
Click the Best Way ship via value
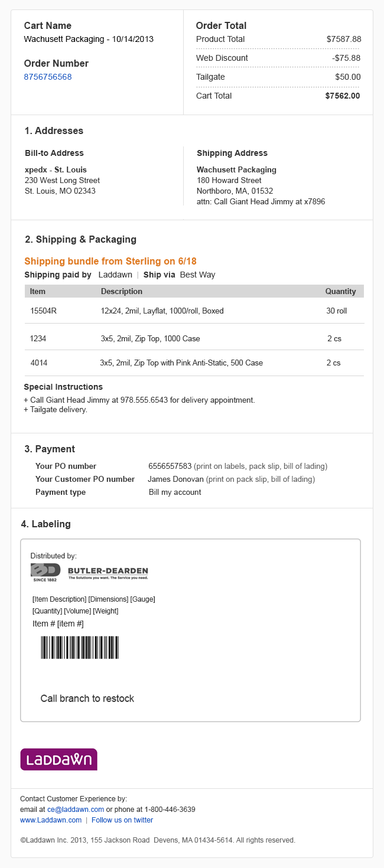point(197,275)
